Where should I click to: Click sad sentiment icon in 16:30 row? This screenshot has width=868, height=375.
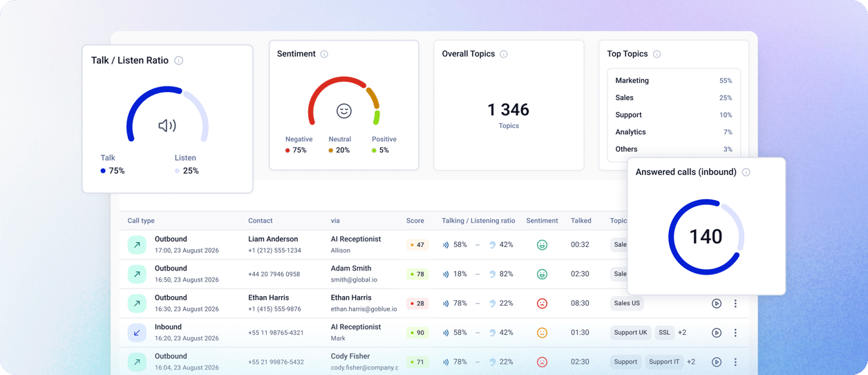[x=542, y=303]
